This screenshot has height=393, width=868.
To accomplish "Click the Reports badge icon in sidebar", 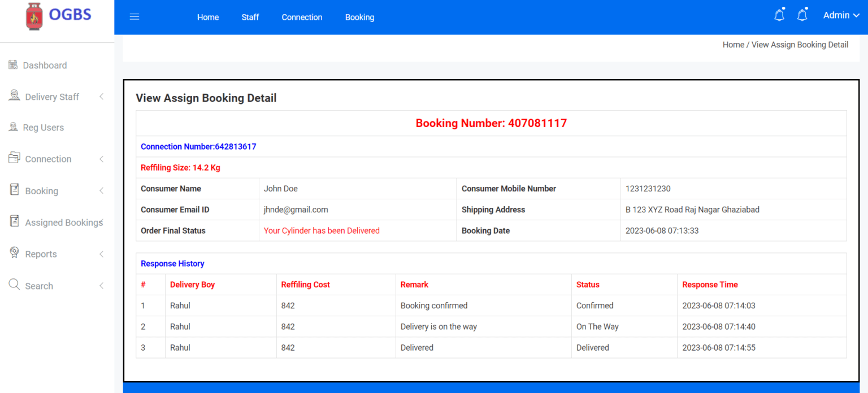I will [14, 253].
